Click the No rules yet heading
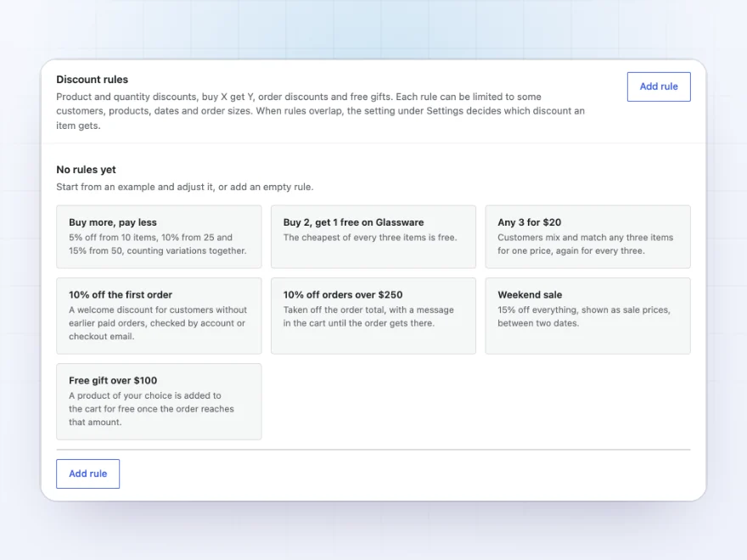 point(86,170)
